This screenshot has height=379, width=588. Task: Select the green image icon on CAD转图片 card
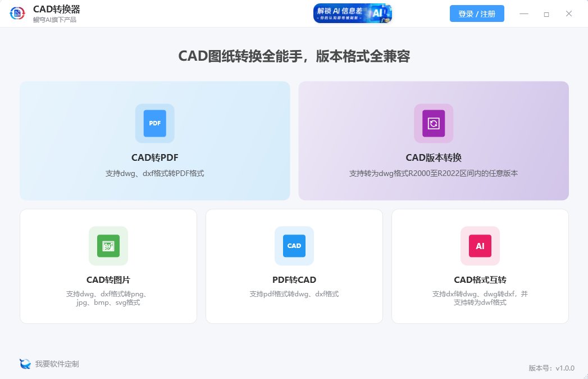(108, 246)
